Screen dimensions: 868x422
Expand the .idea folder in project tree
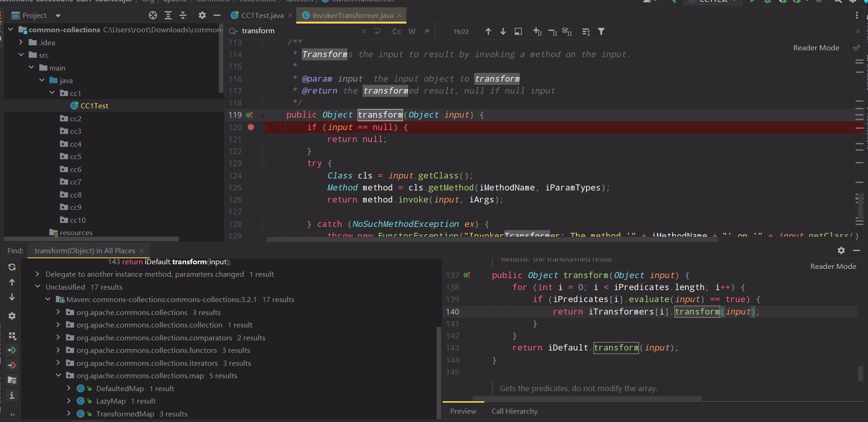coord(21,42)
